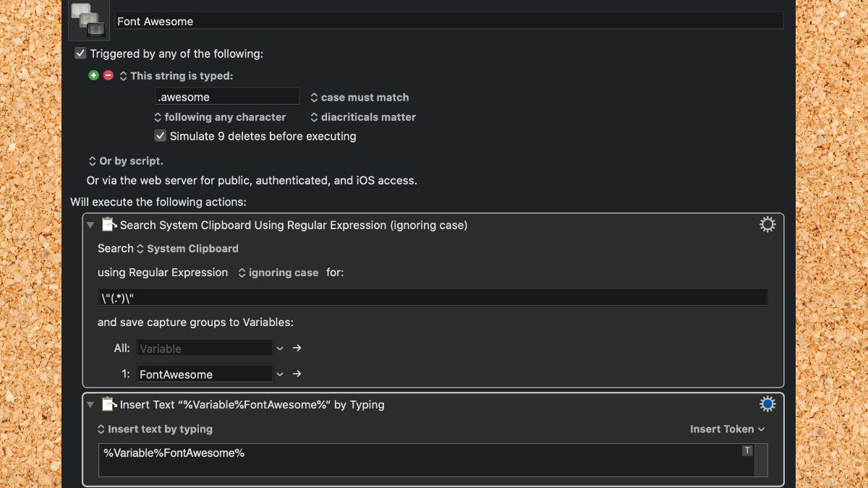Screen dimensions: 868x488
Task: Disable 'Simulate 9 deletes before executing'
Action: [x=161, y=136]
